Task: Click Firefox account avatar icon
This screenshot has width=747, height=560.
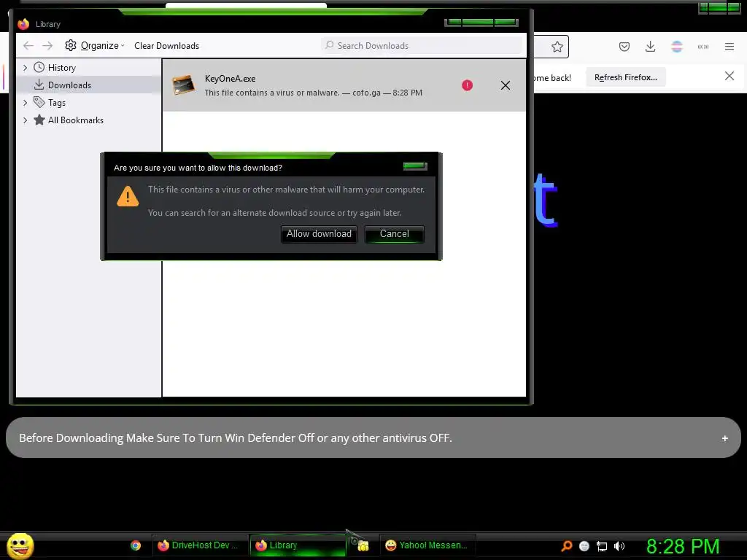Action: [676, 46]
